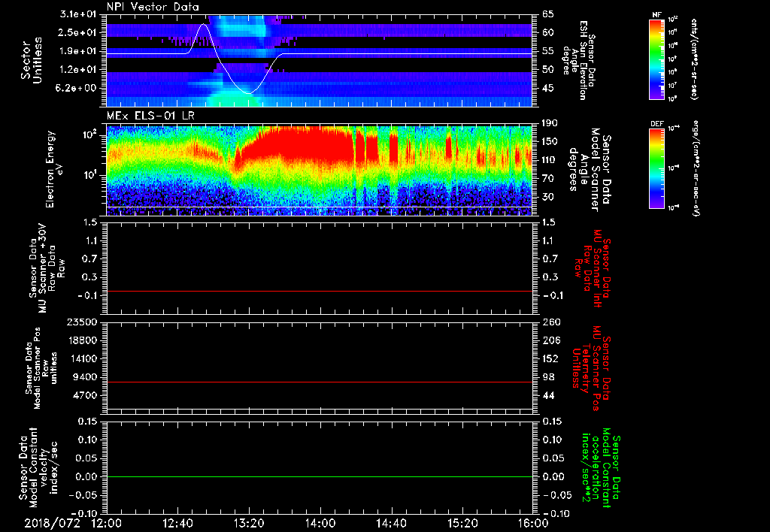Select the 'Model Scanner Pos Raw unitless' axis title
770x532 pixels.
click(x=42, y=368)
